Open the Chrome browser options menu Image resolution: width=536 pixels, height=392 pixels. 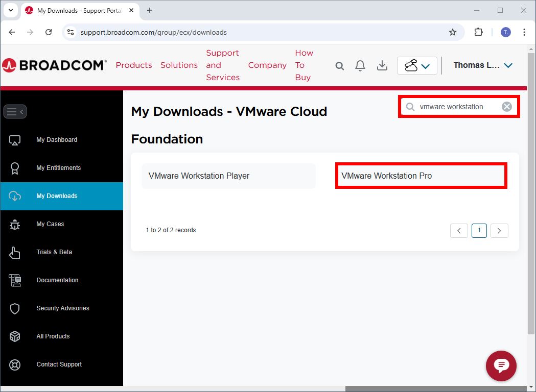tap(525, 32)
